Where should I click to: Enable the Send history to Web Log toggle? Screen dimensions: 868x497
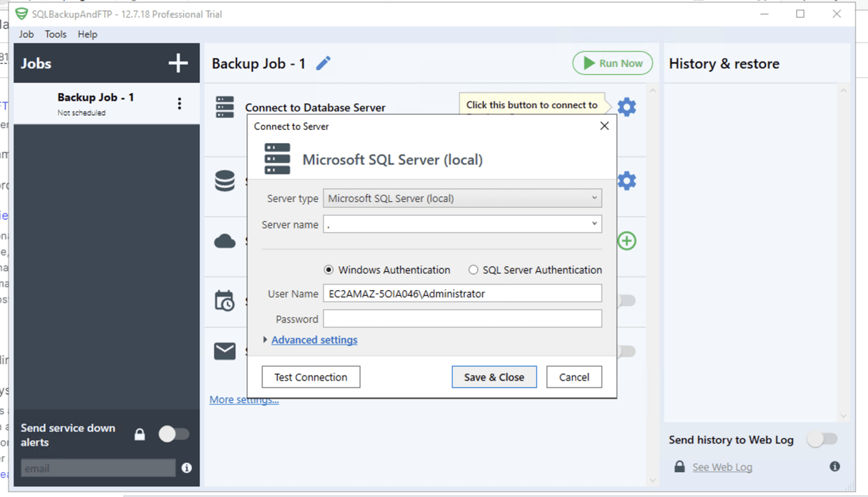pyautogui.click(x=822, y=439)
